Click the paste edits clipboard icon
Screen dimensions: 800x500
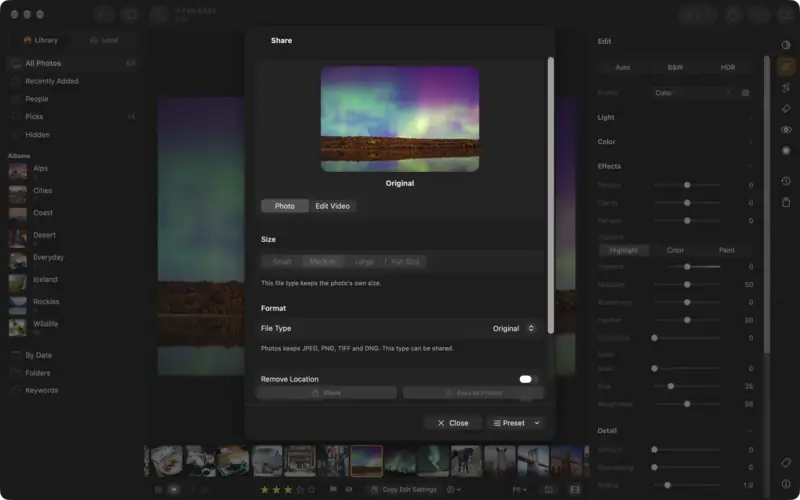[x=786, y=202]
